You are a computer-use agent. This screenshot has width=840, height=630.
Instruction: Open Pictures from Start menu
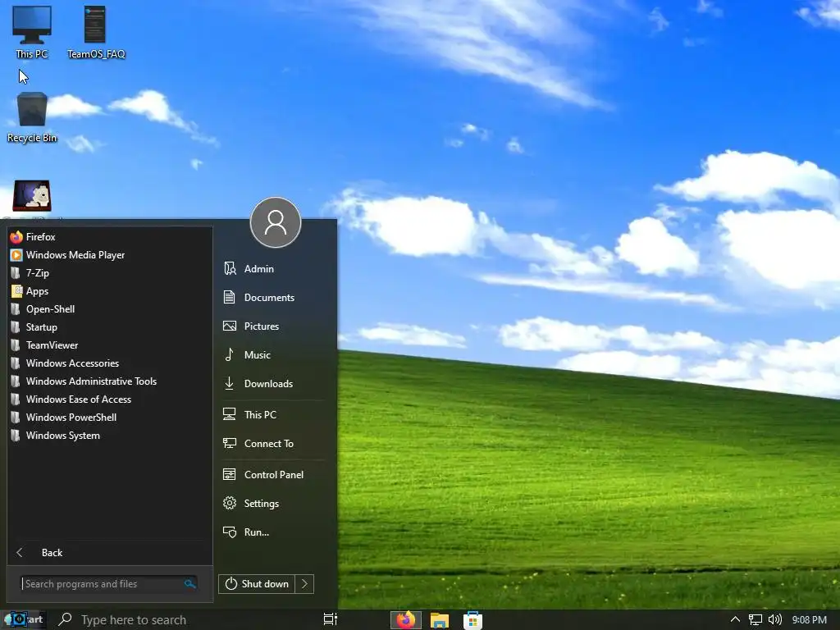[274, 326]
